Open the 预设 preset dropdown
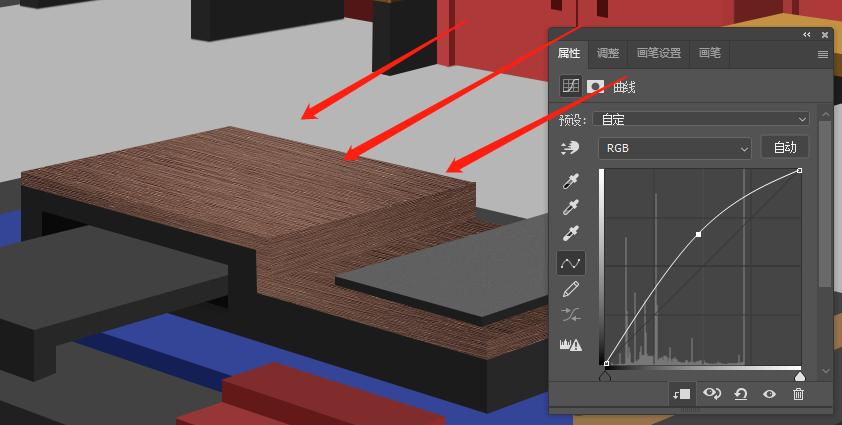842x425 pixels. point(700,119)
